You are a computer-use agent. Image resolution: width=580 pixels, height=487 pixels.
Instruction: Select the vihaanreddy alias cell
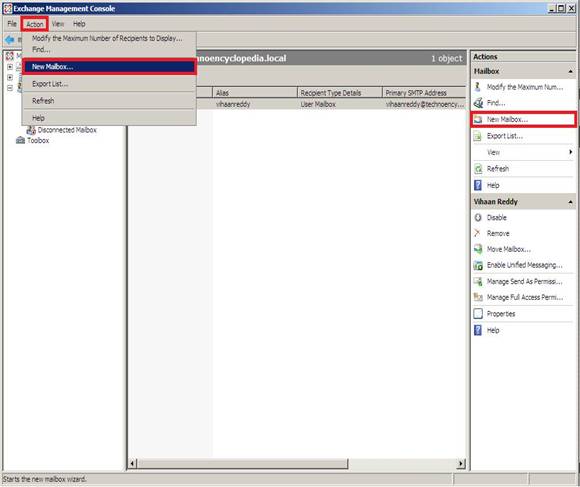[233, 104]
